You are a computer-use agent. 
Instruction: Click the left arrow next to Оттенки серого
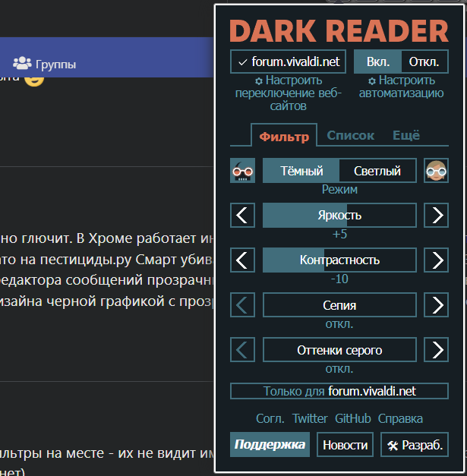click(x=242, y=350)
